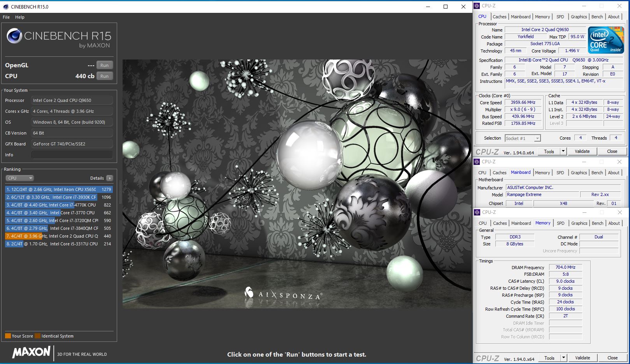Select Bench tab in the Memory CPU-Z window
The image size is (630, 364).
597,223
